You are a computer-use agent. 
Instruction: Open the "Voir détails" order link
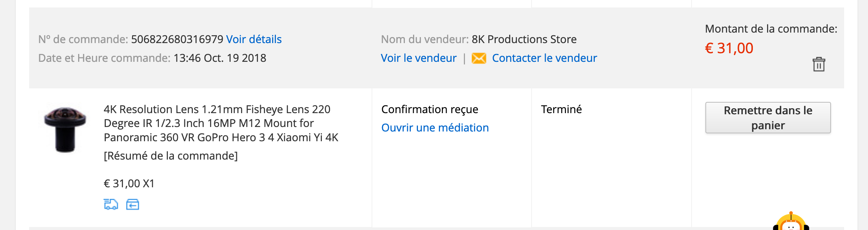254,39
